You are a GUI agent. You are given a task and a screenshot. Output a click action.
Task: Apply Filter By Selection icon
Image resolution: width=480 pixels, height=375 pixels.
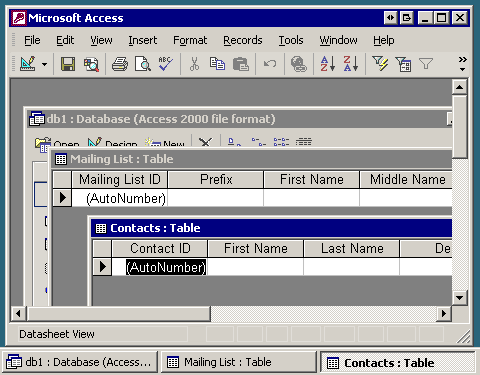(x=380, y=64)
